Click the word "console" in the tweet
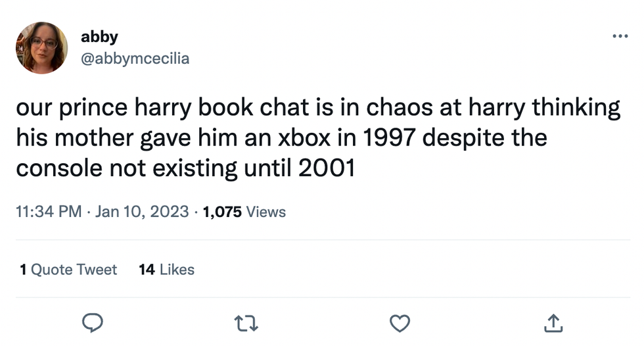Image resolution: width=644 pixels, height=346 pixels. click(57, 168)
